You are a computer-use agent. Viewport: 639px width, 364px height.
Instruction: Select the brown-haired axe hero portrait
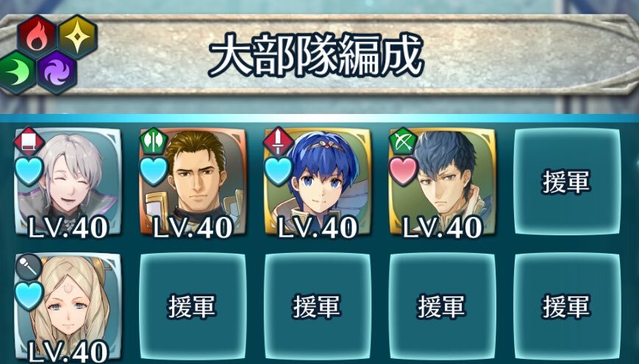[193, 182]
